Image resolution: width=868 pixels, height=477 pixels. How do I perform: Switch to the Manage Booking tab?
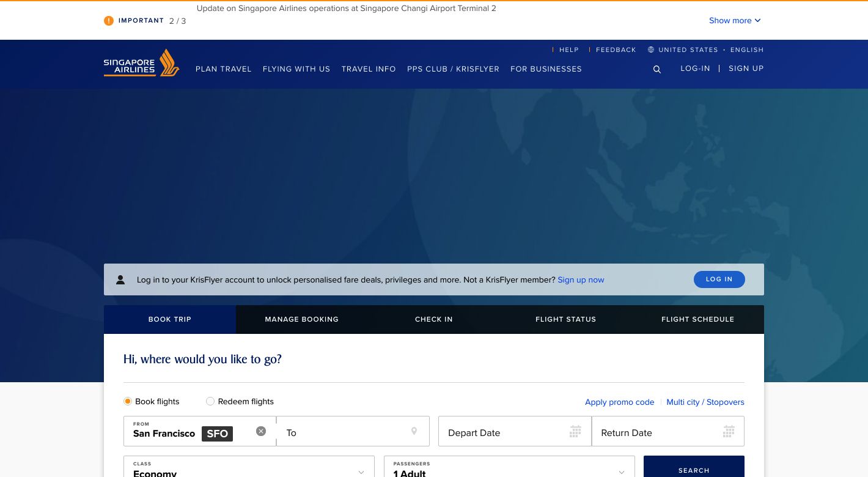pos(302,319)
